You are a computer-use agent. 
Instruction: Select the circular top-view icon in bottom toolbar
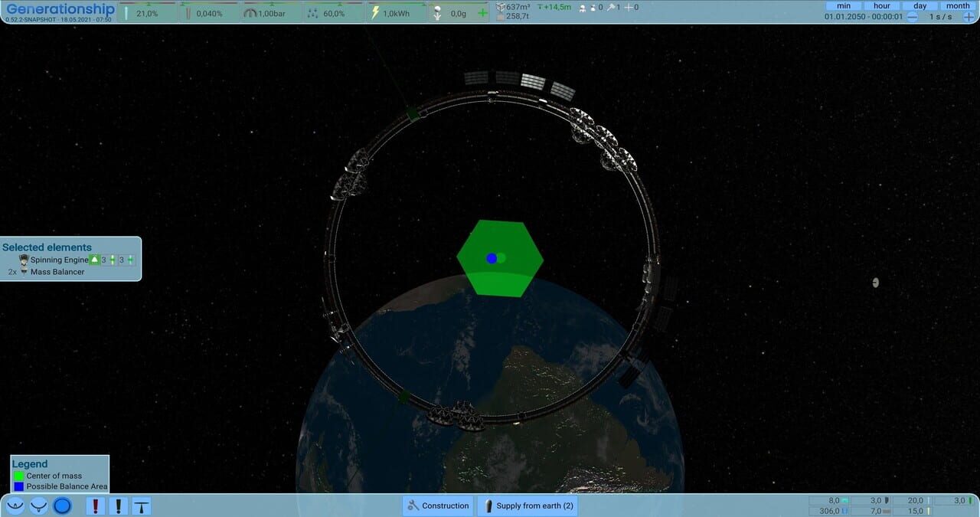[63, 506]
